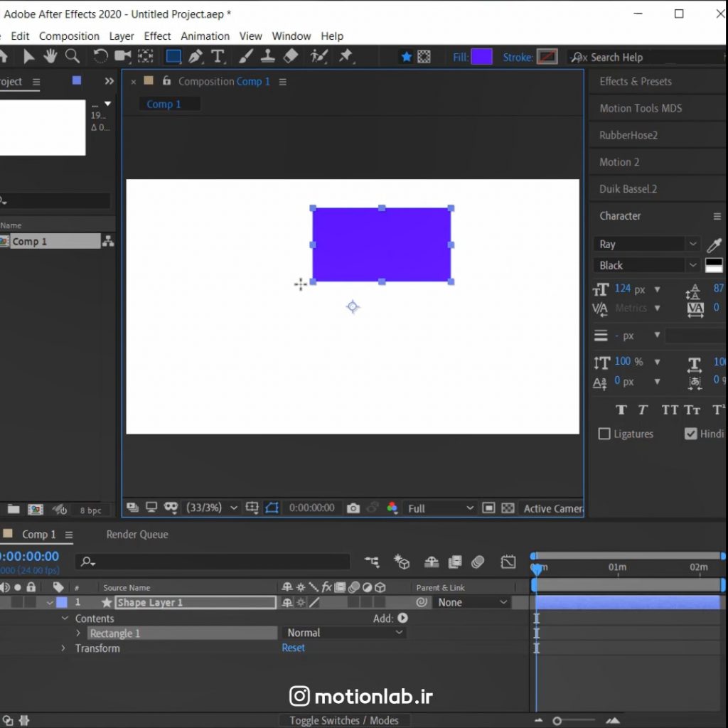Select the Zoom magnifier tool
This screenshot has width=728, height=728.
click(73, 57)
